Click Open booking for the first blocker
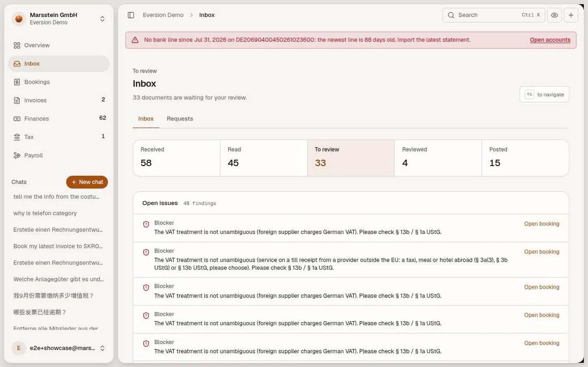This screenshot has width=588, height=367. click(x=541, y=224)
